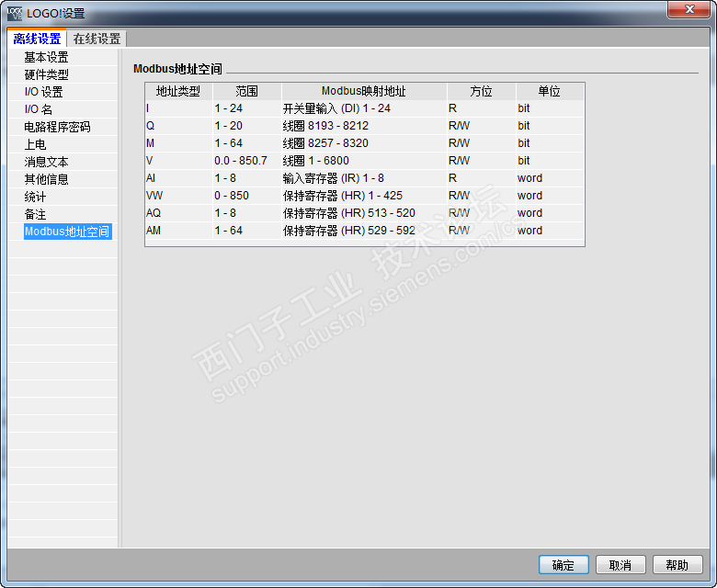Click the range cell '0 - 850'
The image size is (717, 588).
point(247,196)
